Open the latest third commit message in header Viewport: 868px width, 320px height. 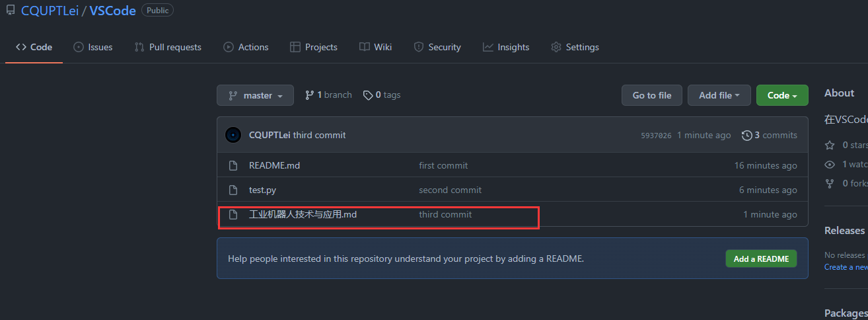point(320,135)
